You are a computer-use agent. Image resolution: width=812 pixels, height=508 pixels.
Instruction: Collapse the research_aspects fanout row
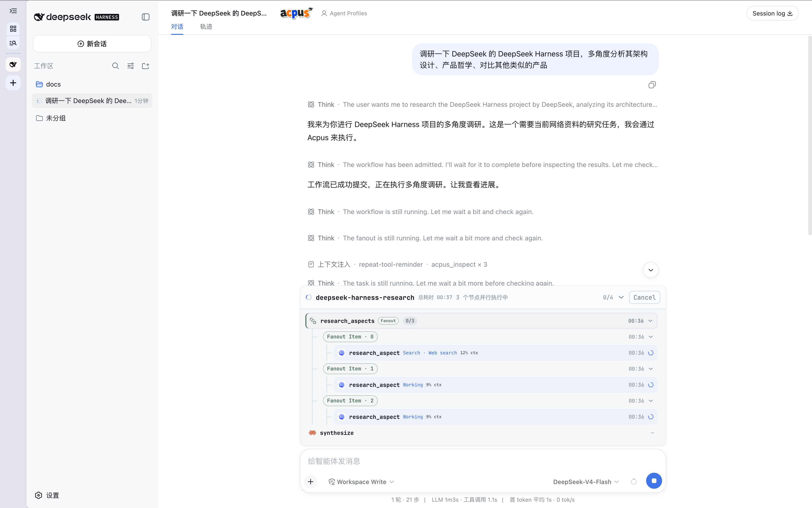[x=650, y=321]
